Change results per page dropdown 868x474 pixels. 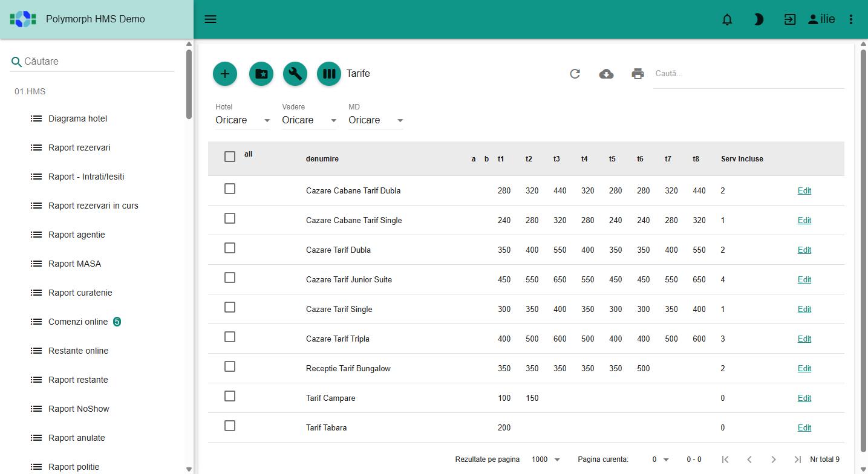coord(546,459)
